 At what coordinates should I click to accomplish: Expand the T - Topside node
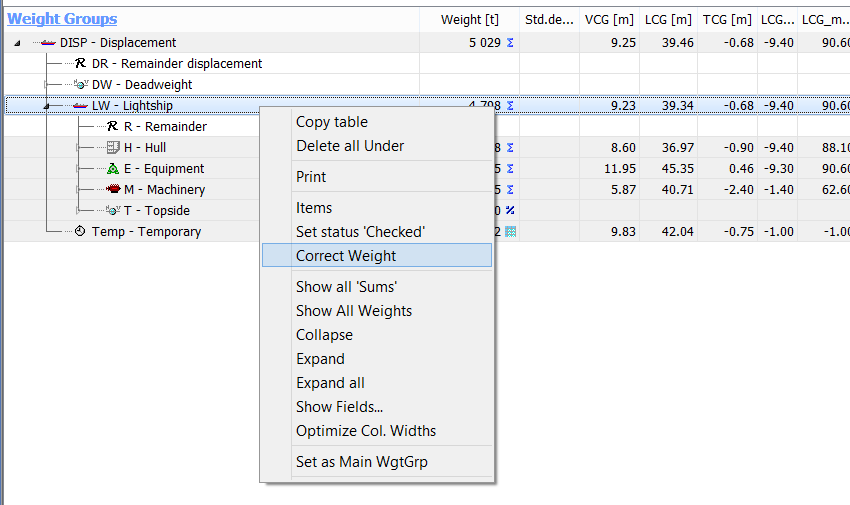click(x=78, y=210)
